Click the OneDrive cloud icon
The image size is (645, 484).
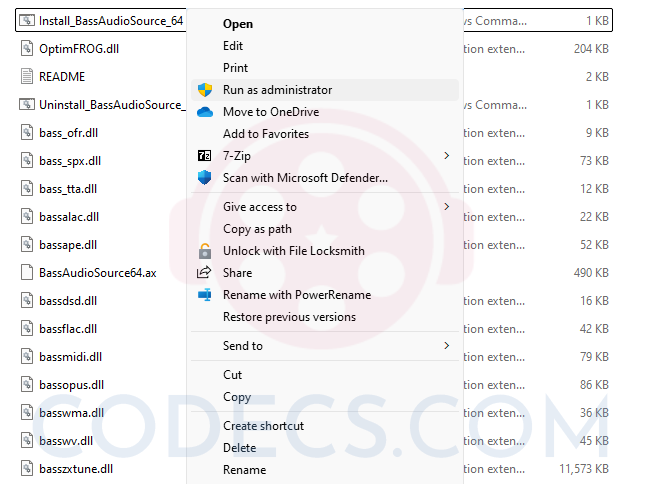pos(205,112)
